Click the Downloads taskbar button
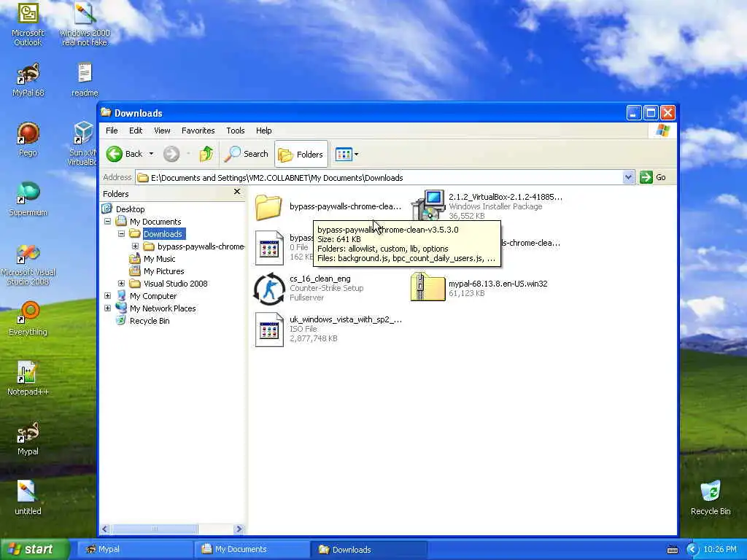747x560 pixels. point(368,549)
